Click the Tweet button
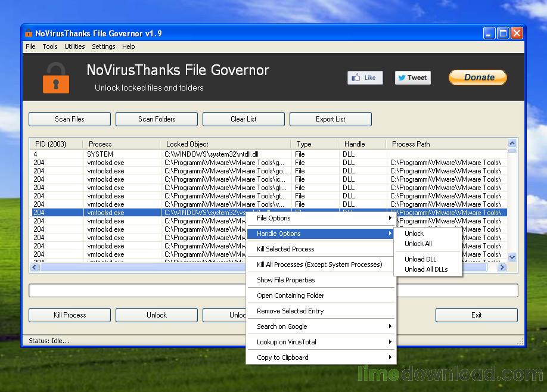The width and height of the screenshot is (547, 392). [x=413, y=77]
